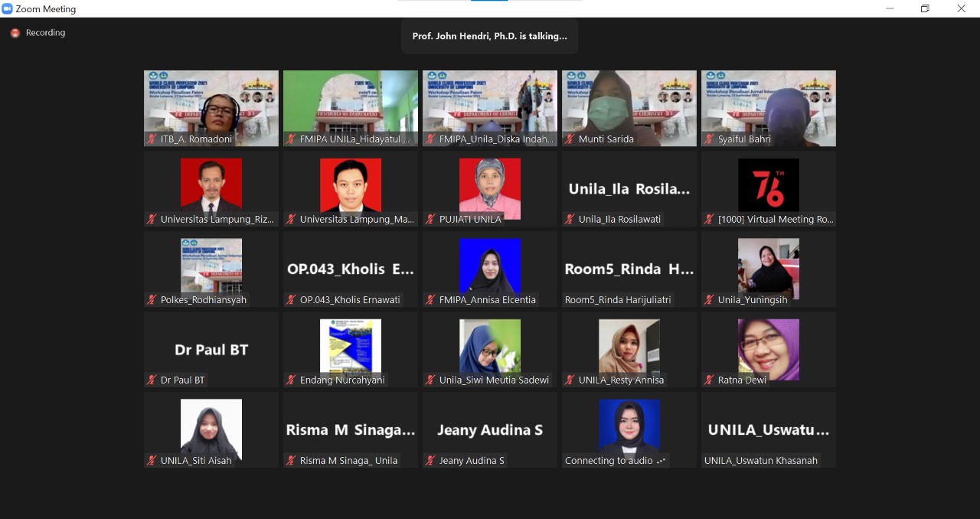Image resolution: width=980 pixels, height=519 pixels.
Task: Click the "Connecting to audio" status label
Action: (609, 461)
